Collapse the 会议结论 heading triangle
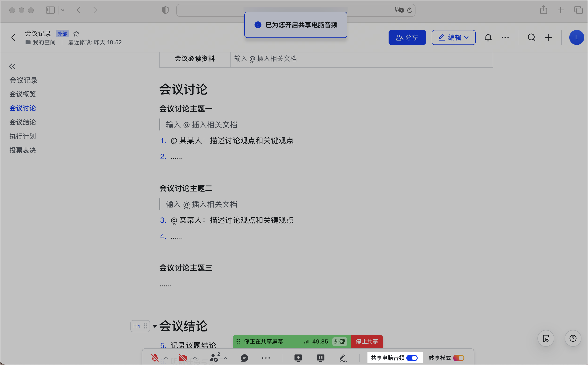This screenshot has width=588, height=365. [x=155, y=326]
